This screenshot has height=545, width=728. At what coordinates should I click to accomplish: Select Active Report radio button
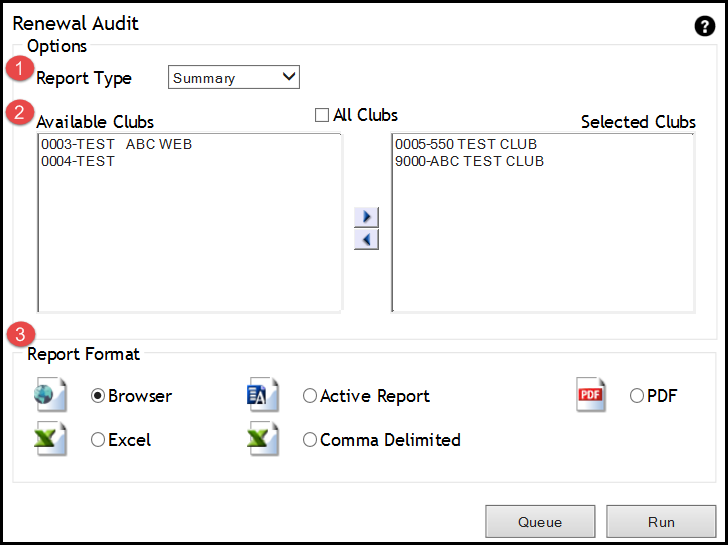click(310, 396)
